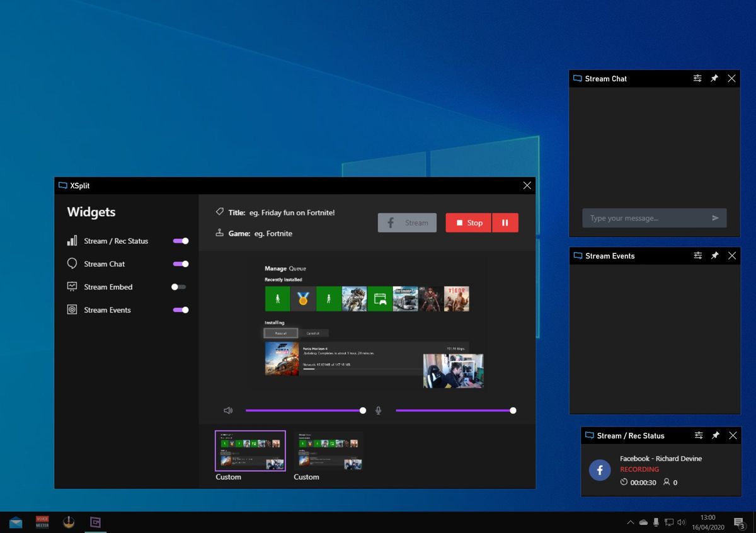The image size is (756, 533).
Task: Click the Facebook icon in Stream / Rec Status
Action: click(600, 470)
